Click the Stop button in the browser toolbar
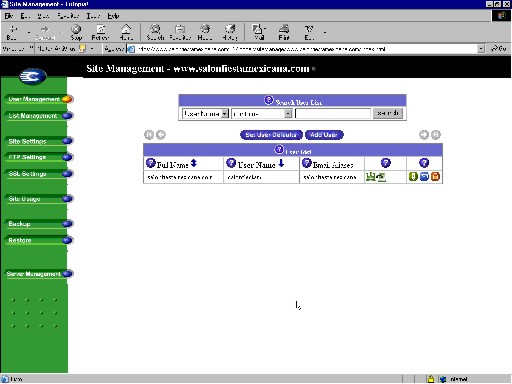 coord(76,32)
